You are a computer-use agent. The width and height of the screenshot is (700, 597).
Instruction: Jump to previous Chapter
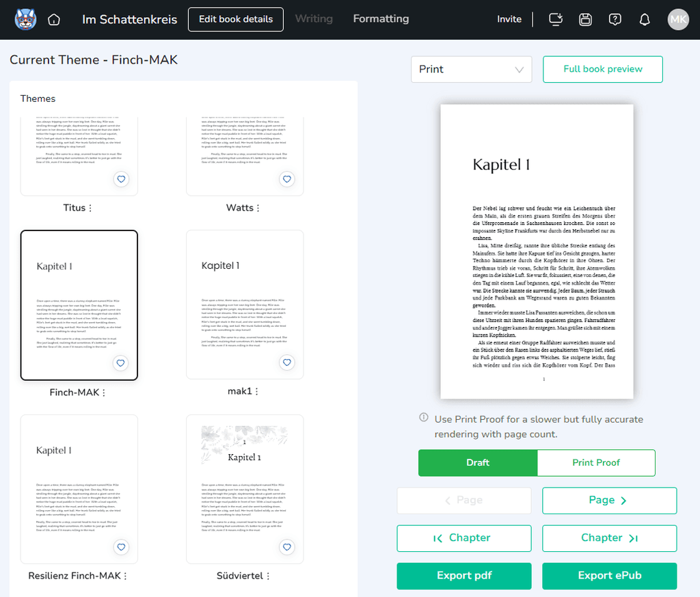pyautogui.click(x=464, y=538)
